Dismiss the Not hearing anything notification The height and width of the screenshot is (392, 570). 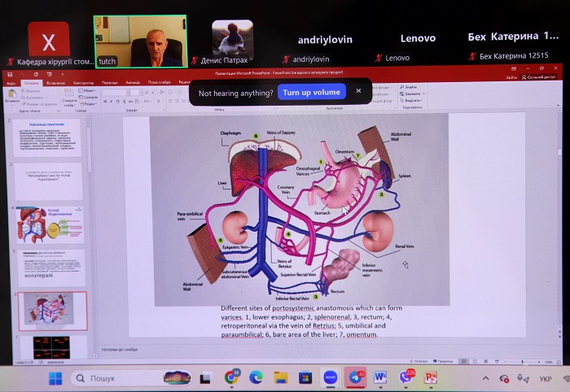[358, 91]
